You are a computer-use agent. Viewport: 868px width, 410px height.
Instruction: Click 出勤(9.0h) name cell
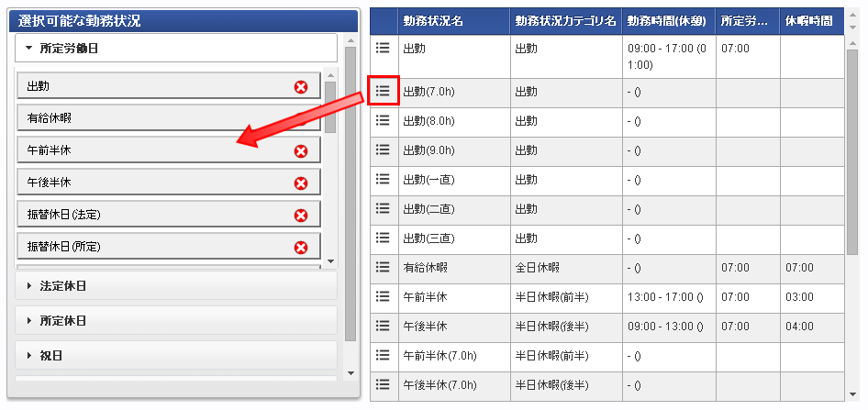click(x=454, y=151)
